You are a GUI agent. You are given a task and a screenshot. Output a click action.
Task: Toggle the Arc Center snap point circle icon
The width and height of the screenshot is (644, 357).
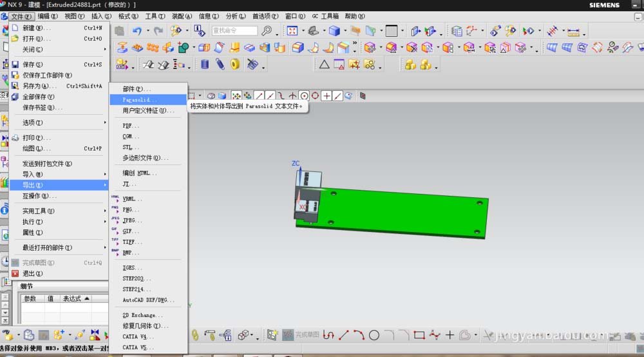(304, 96)
